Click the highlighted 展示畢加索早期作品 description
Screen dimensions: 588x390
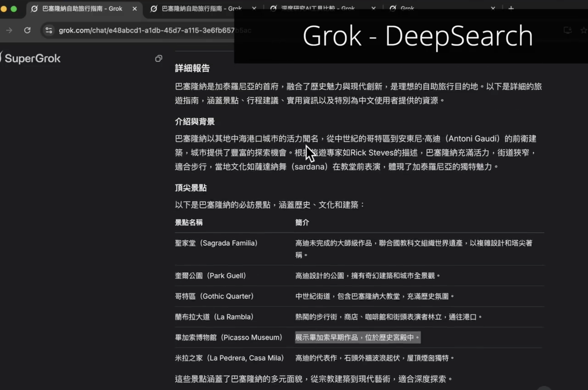[358, 337]
